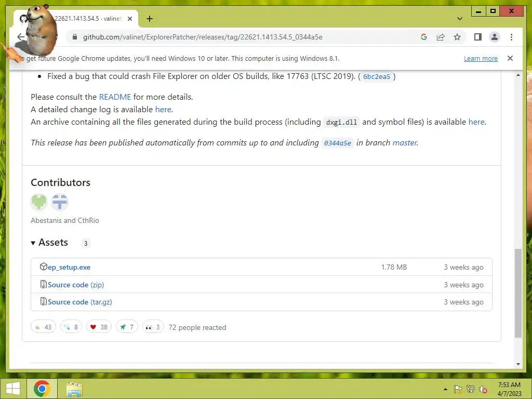Image resolution: width=532 pixels, height=399 pixels.
Task: Open commit 0344a5e link
Action: (337, 143)
